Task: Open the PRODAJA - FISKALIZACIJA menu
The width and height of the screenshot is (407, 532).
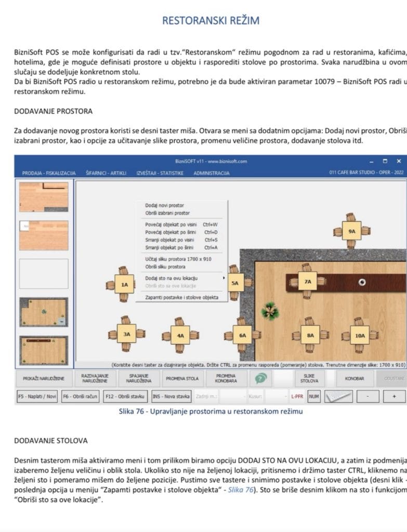Action: coord(49,173)
